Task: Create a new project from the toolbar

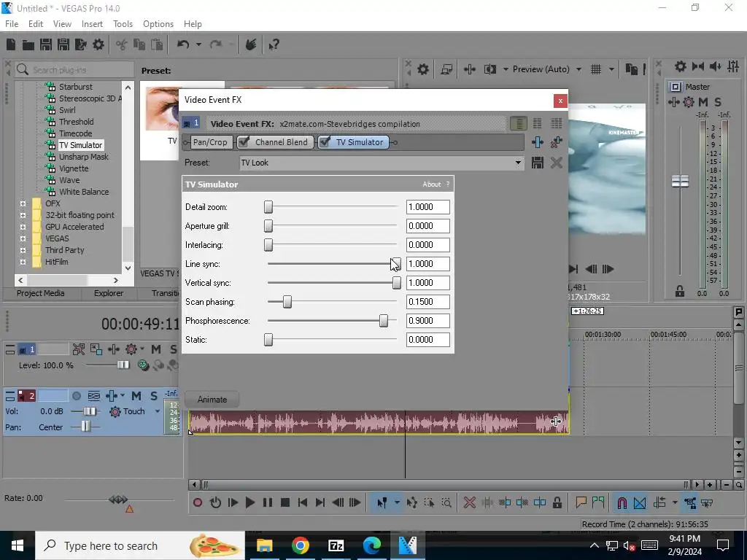Action: [11, 44]
